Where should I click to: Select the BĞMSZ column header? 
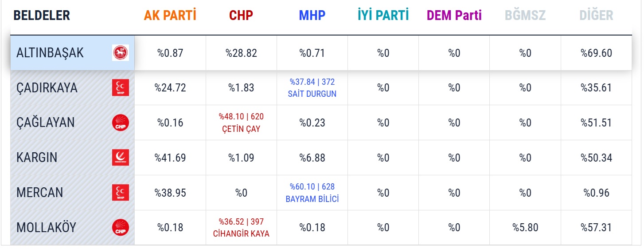(x=525, y=16)
